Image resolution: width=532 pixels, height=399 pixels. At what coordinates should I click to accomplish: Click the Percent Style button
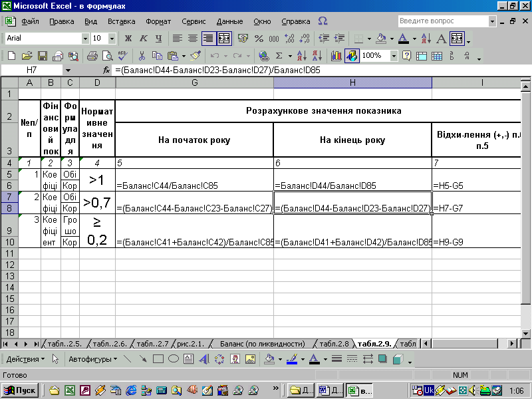(x=258, y=39)
